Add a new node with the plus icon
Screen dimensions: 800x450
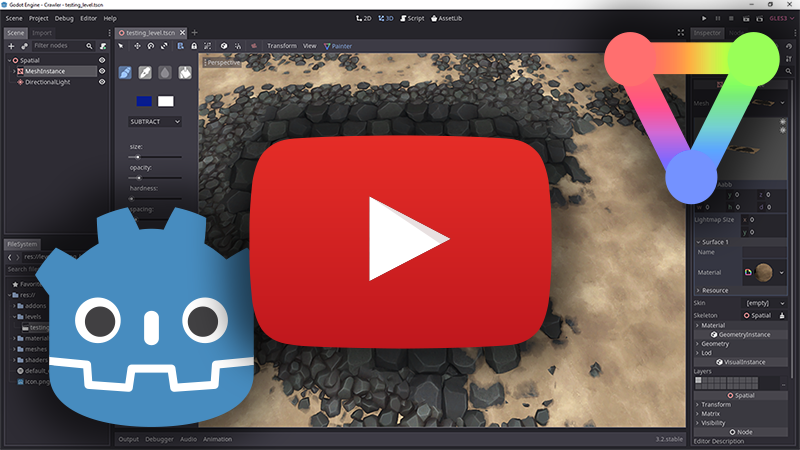(11, 46)
